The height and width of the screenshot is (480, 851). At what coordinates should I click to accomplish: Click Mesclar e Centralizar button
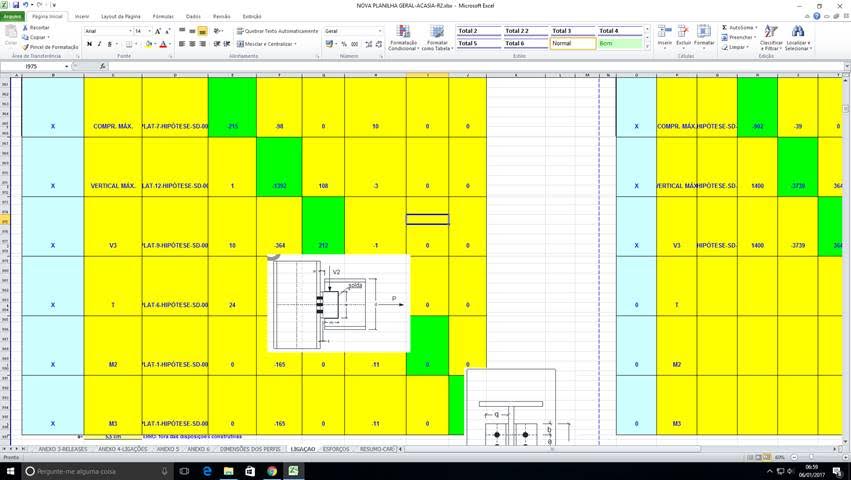[267, 44]
